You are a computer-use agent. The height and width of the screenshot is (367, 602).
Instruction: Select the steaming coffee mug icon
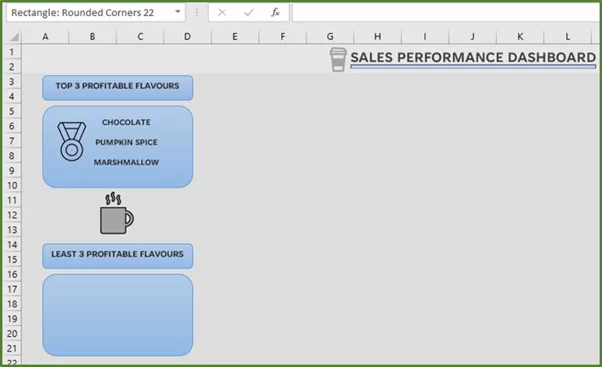(117, 213)
